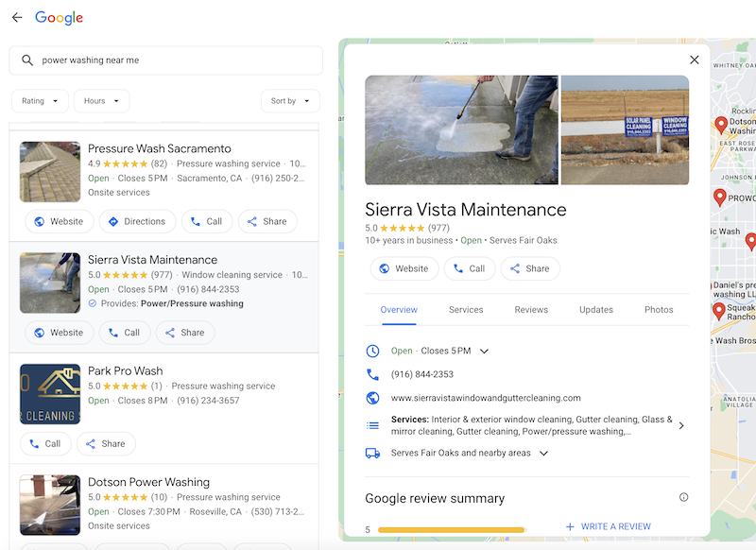
Task: Click WRITE A REVIEW link
Action: [x=608, y=527]
